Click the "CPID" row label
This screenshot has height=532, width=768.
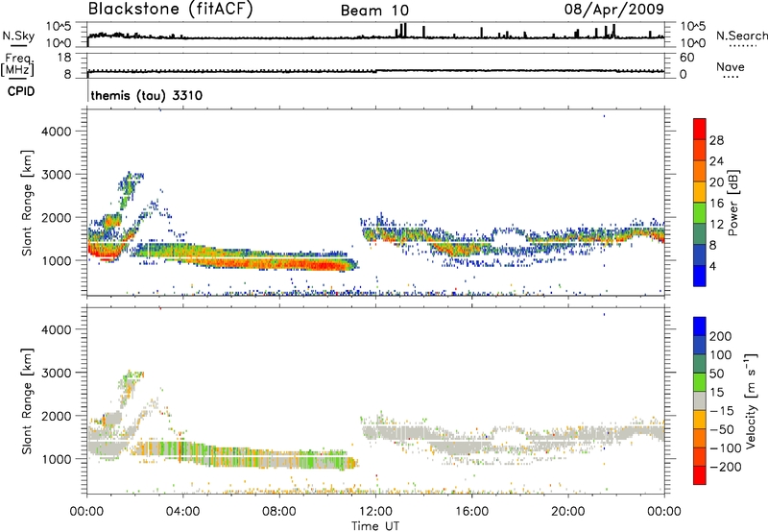pos(21,91)
